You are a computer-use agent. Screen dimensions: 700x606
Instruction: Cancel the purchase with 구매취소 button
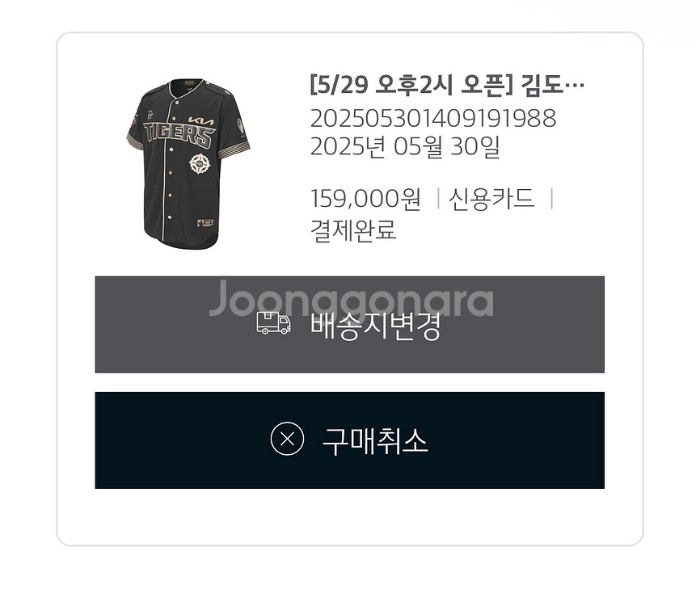pos(349,440)
